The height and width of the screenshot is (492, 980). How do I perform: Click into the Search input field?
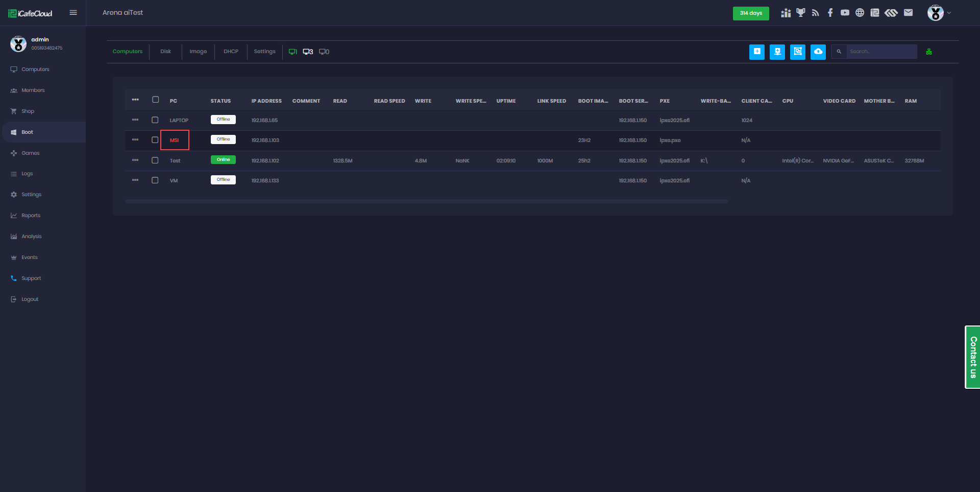pyautogui.click(x=881, y=52)
